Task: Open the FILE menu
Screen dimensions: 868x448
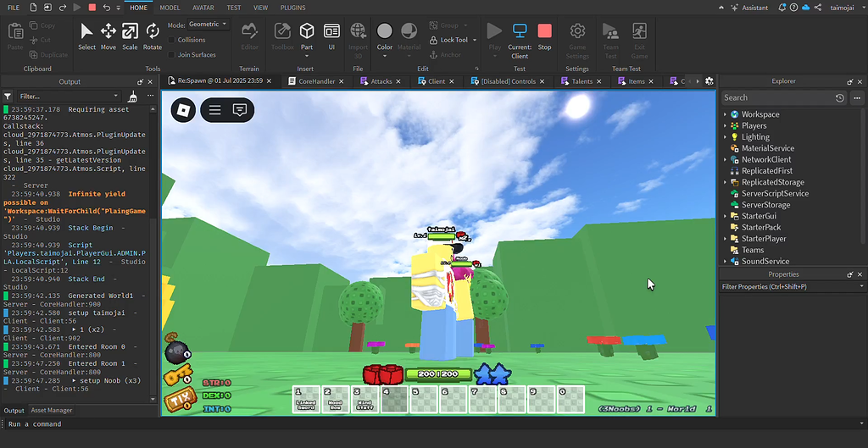Action: click(14, 8)
